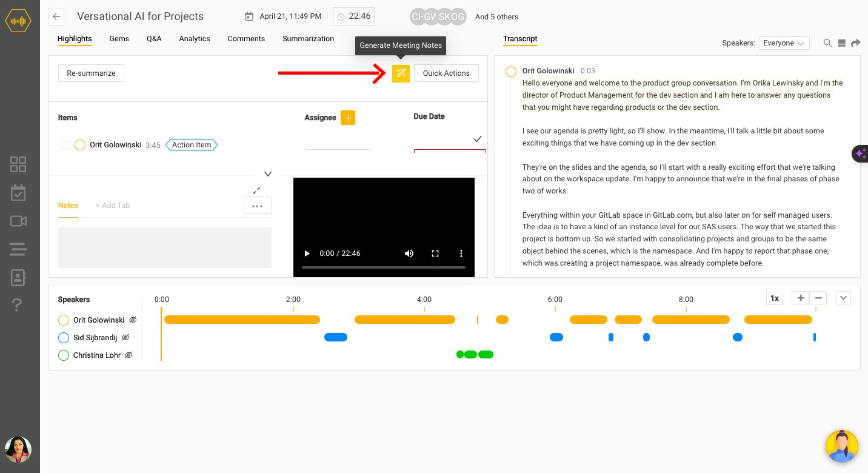Click the participant avatar group
The image size is (868, 473).
click(x=438, y=17)
